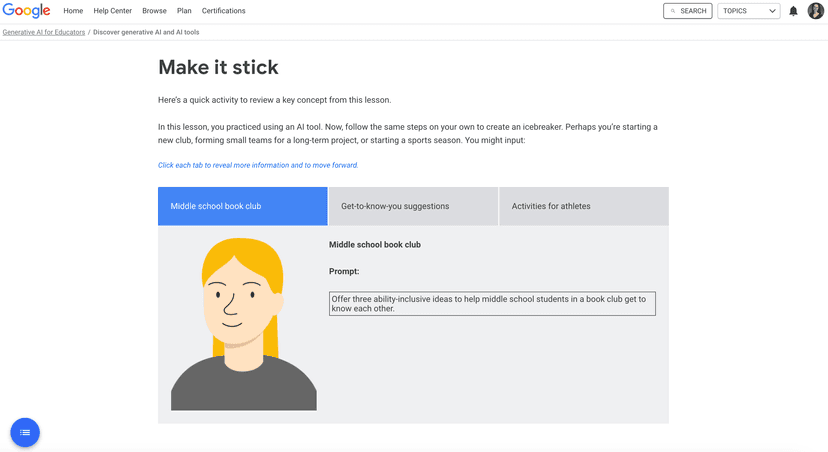Go to Home in the top navigation
Viewport: 828px width, 452px height.
(x=73, y=11)
